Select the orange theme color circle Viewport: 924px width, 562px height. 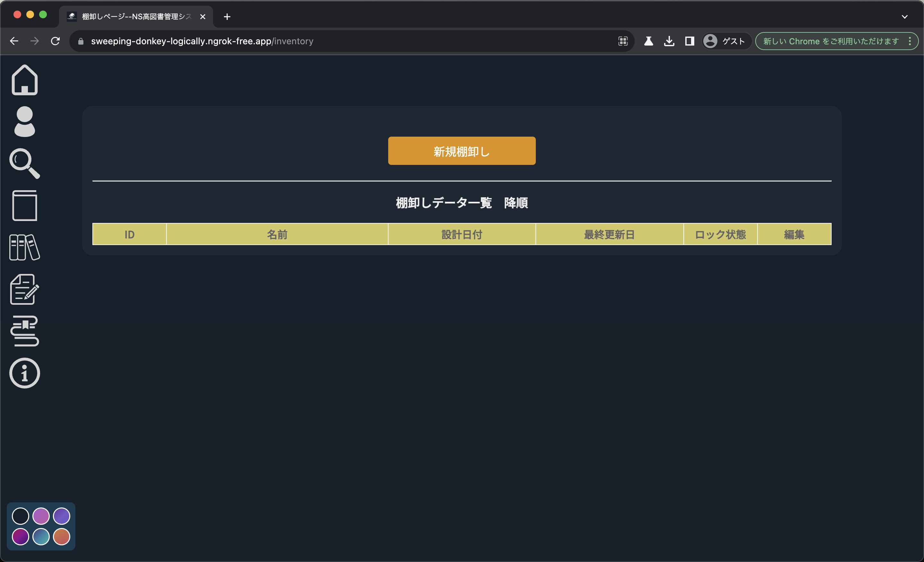pyautogui.click(x=62, y=537)
